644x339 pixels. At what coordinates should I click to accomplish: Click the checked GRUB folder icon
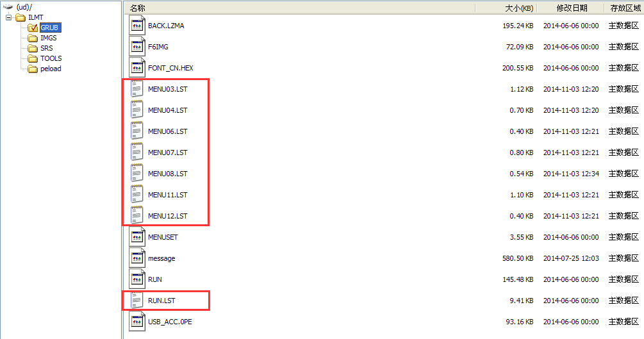33,28
